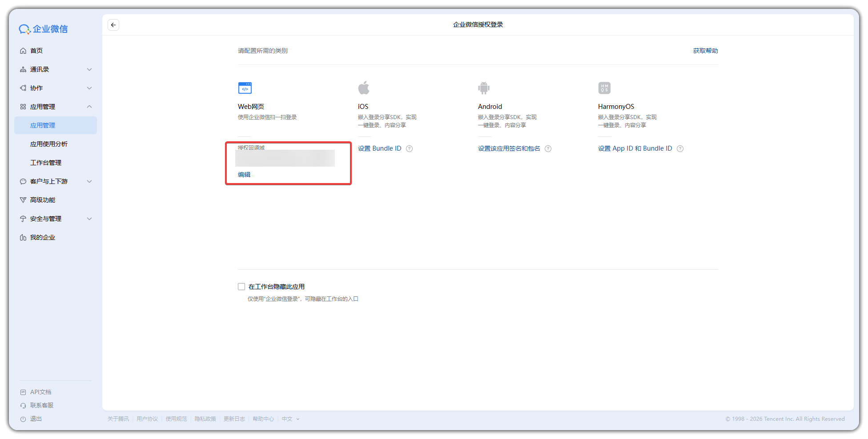Open the 获取帮助 link
The height and width of the screenshot is (439, 868).
tap(705, 51)
